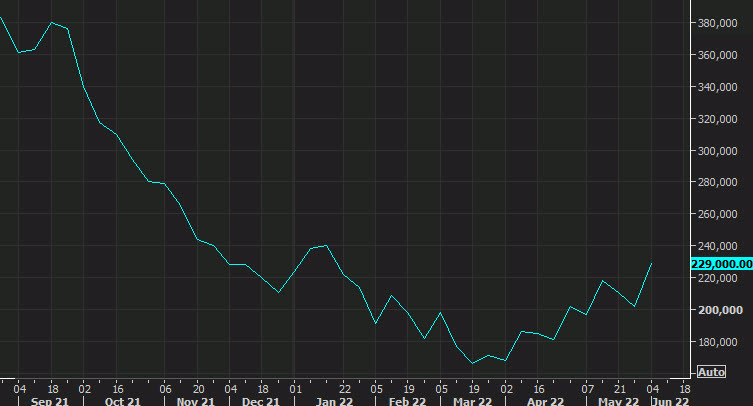753x406 pixels.
Task: Select the 21 date tick in May 22
Action: point(620,389)
